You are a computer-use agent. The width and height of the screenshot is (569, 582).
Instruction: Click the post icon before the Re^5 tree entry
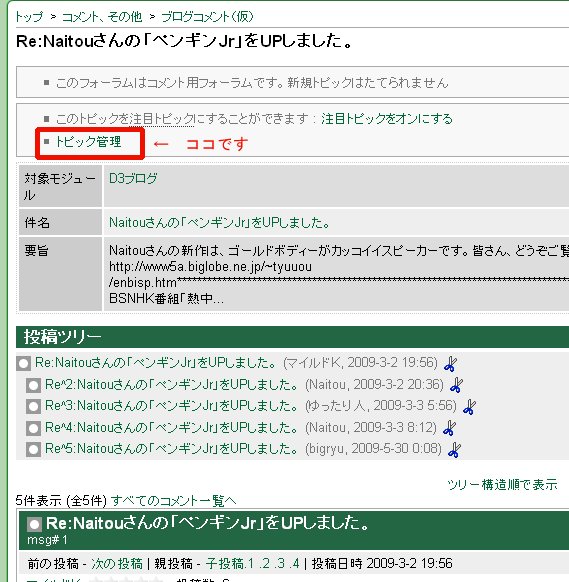(x=33, y=449)
